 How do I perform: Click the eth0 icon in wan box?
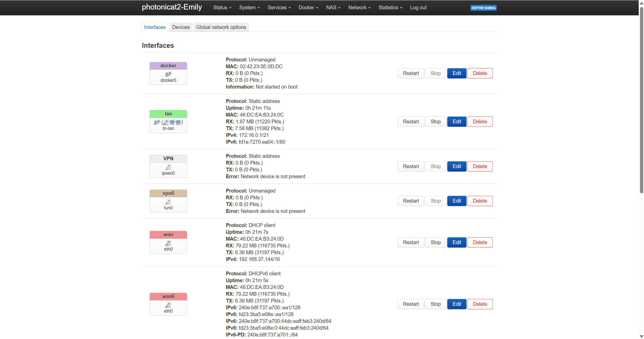(168, 243)
